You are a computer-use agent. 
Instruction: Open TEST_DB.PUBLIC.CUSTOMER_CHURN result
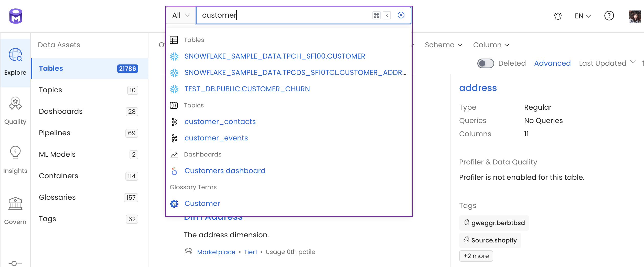point(247,89)
